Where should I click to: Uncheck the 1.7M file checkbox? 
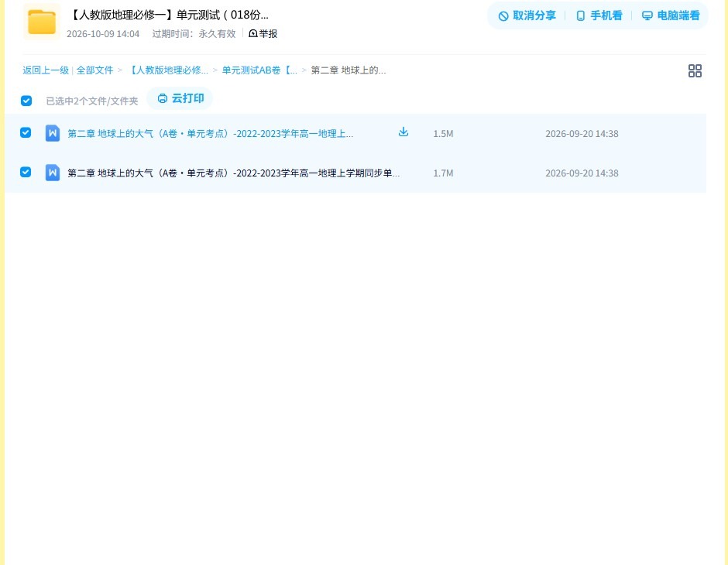26,172
